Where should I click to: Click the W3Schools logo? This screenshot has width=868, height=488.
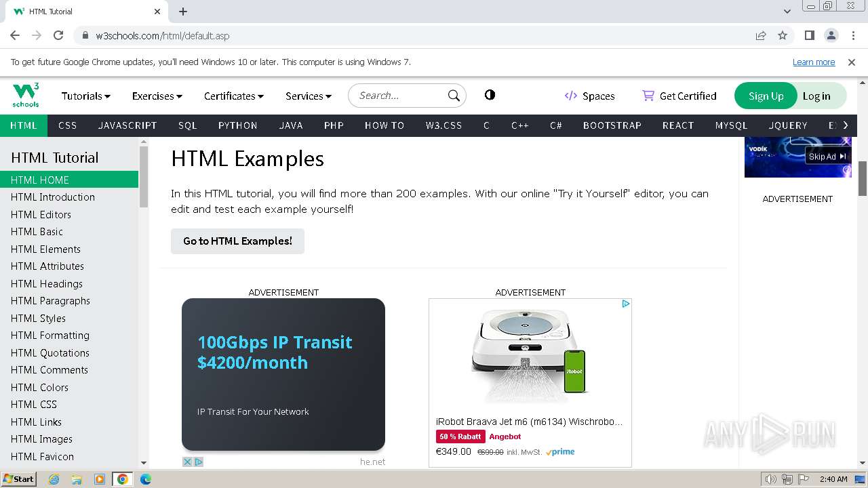tap(26, 96)
